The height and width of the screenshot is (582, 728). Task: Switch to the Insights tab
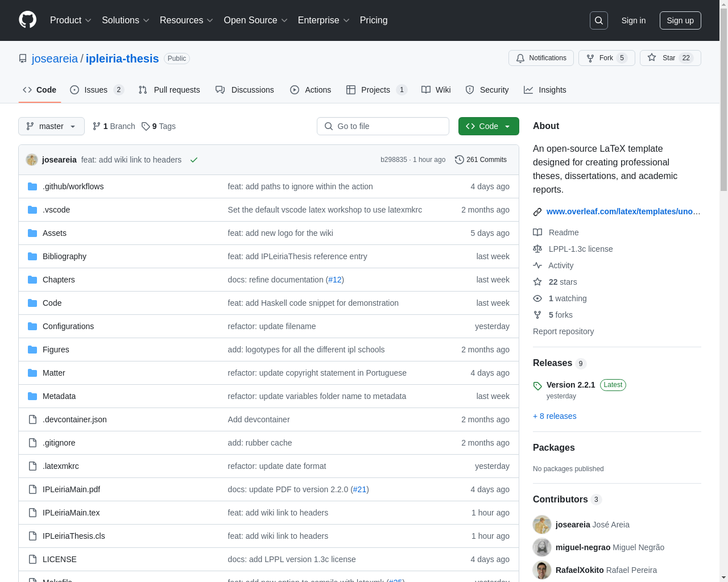tap(545, 90)
